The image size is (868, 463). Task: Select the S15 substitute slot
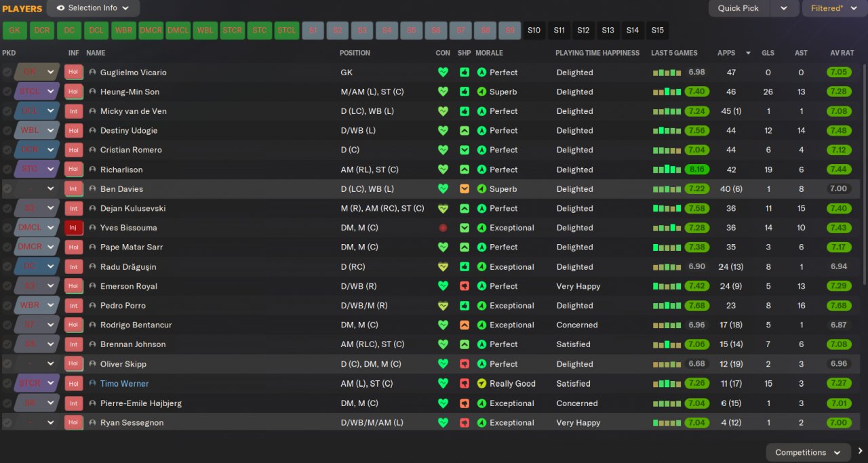click(657, 31)
